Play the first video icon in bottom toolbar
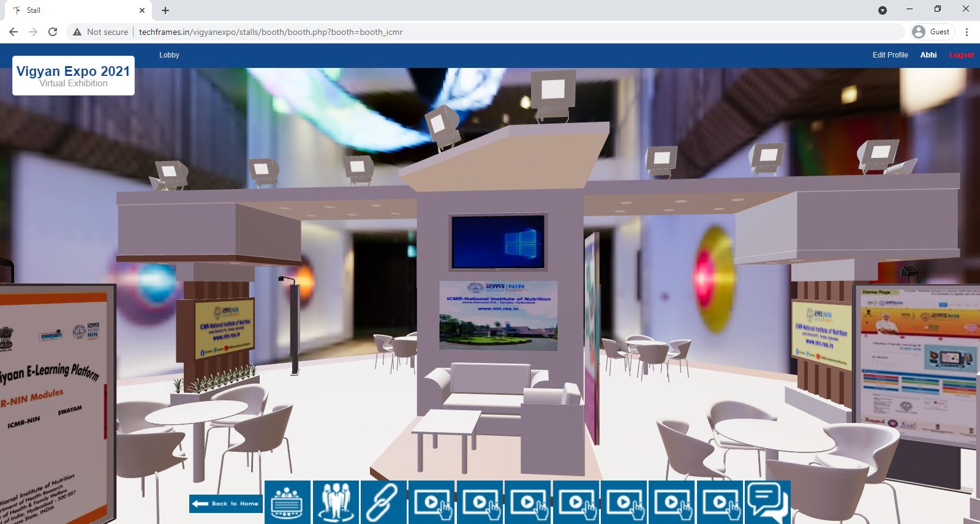Image resolution: width=980 pixels, height=524 pixels. (x=432, y=503)
